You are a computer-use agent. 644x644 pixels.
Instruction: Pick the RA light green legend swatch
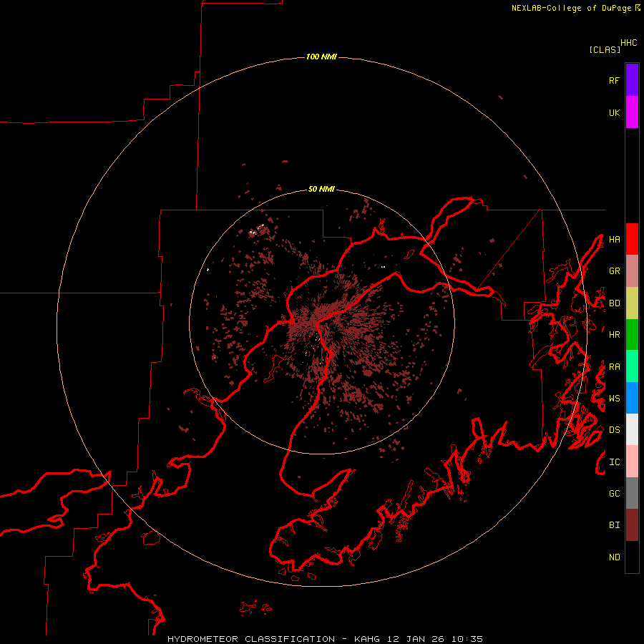pos(632,366)
